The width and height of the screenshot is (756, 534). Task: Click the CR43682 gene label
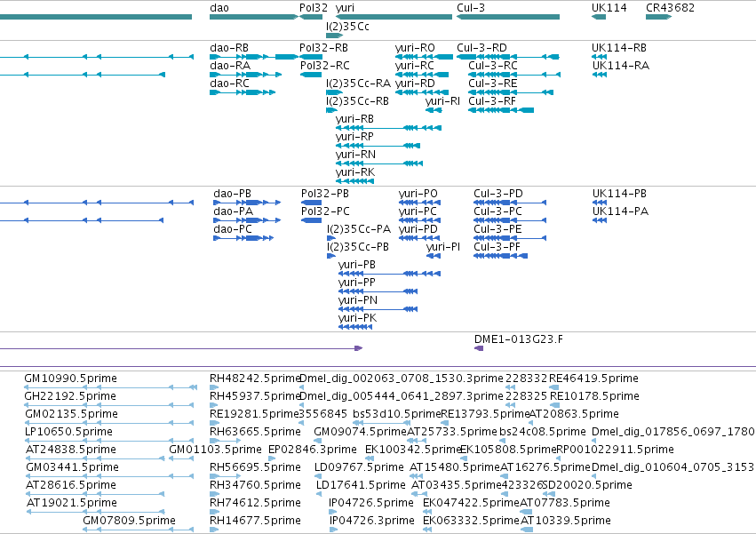pyautogui.click(x=670, y=8)
